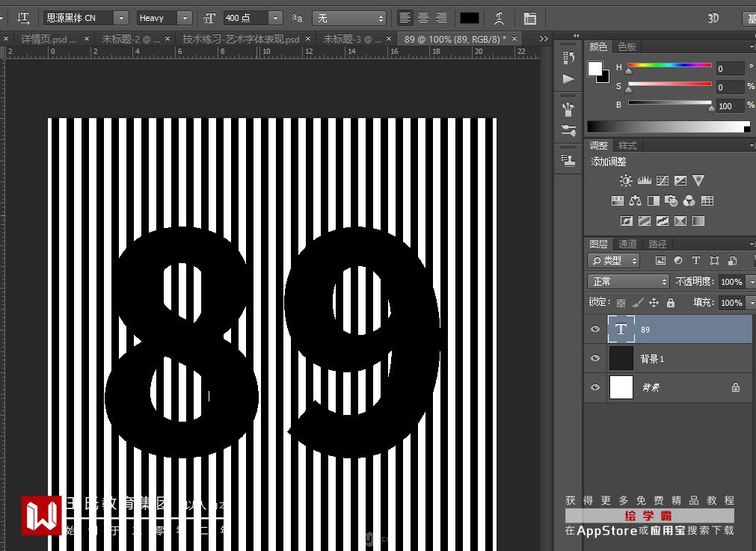Image resolution: width=756 pixels, height=551 pixels.
Task: Filter layers by type layer icon
Action: [695, 261]
